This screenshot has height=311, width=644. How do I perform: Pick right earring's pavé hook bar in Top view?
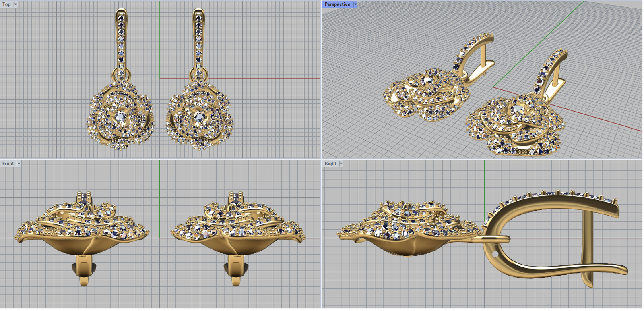pyautogui.click(x=198, y=40)
